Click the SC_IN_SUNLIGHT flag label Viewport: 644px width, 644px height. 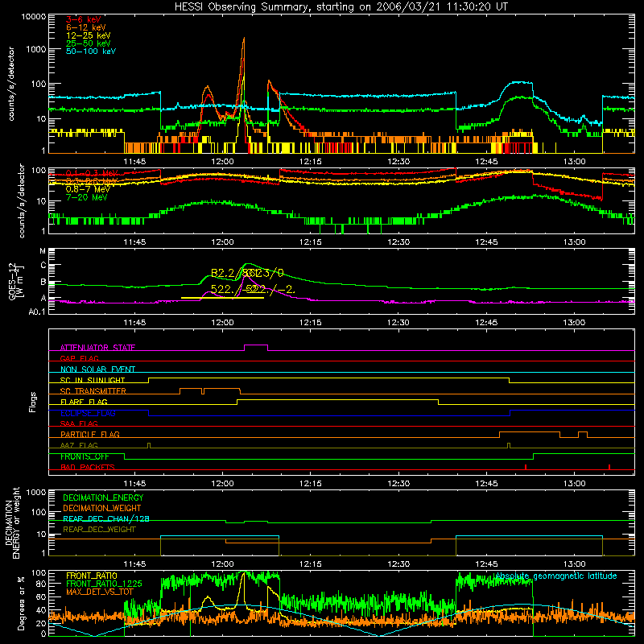[x=93, y=380]
